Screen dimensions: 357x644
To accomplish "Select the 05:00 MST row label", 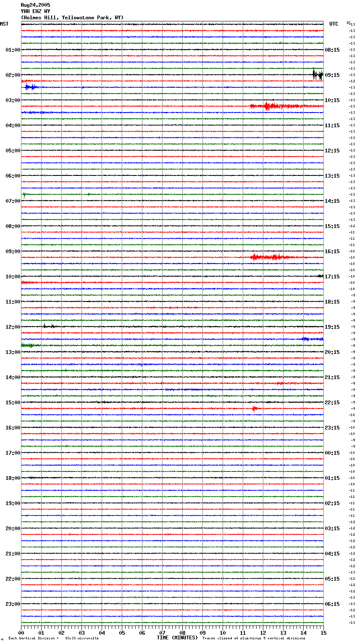I will 13,151.
